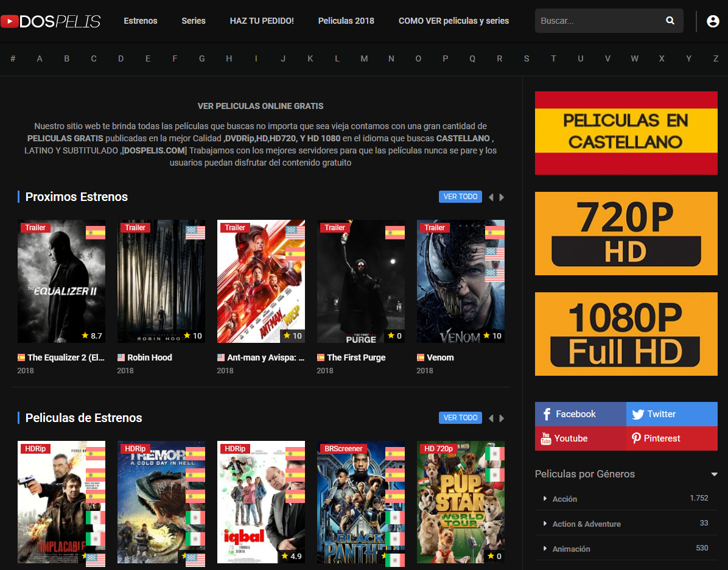The image size is (728, 570).
Task: Filter movies by letter W
Action: coord(634,58)
